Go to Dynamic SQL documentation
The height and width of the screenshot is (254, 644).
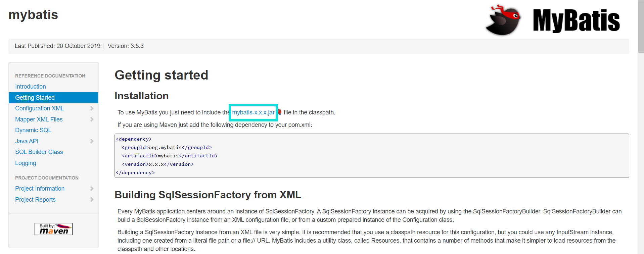[x=33, y=130]
